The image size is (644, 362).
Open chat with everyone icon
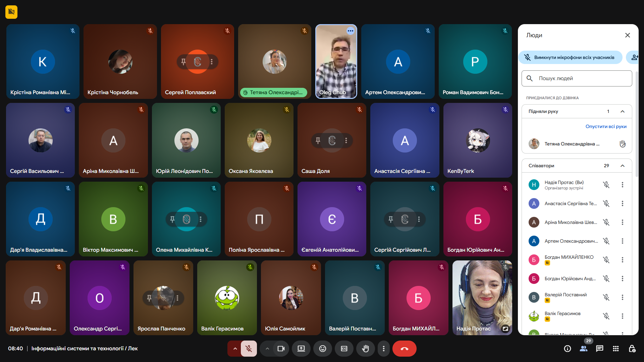point(599,349)
